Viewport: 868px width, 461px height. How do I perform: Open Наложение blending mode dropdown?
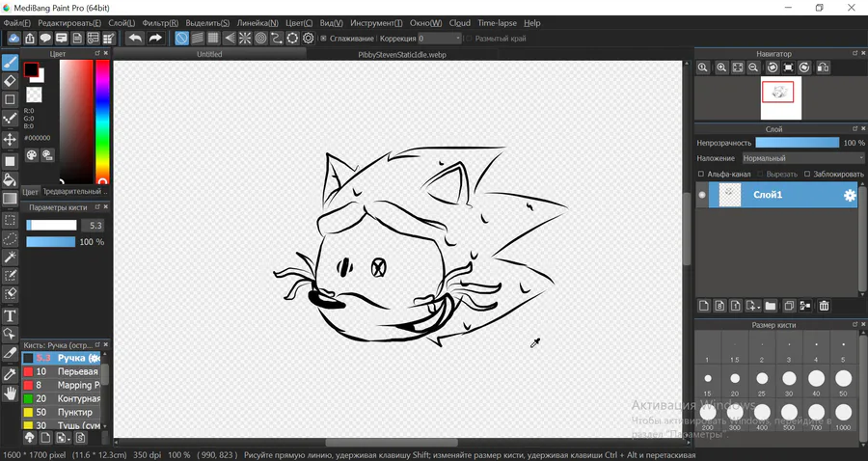pos(802,158)
